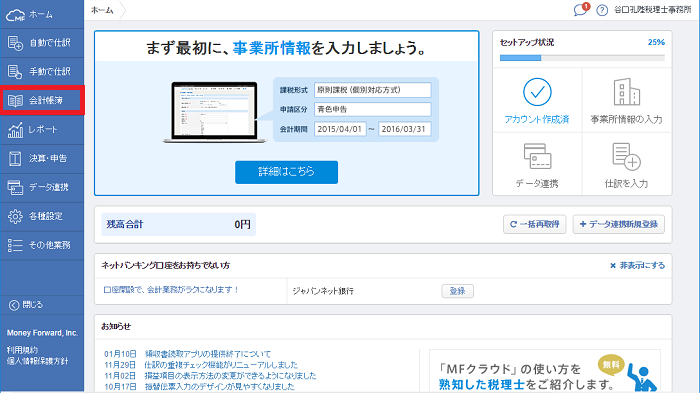This screenshot has width=700, height=393.
Task: Open the 領収書読取アプリの提供終了について notice
Action: [208, 354]
